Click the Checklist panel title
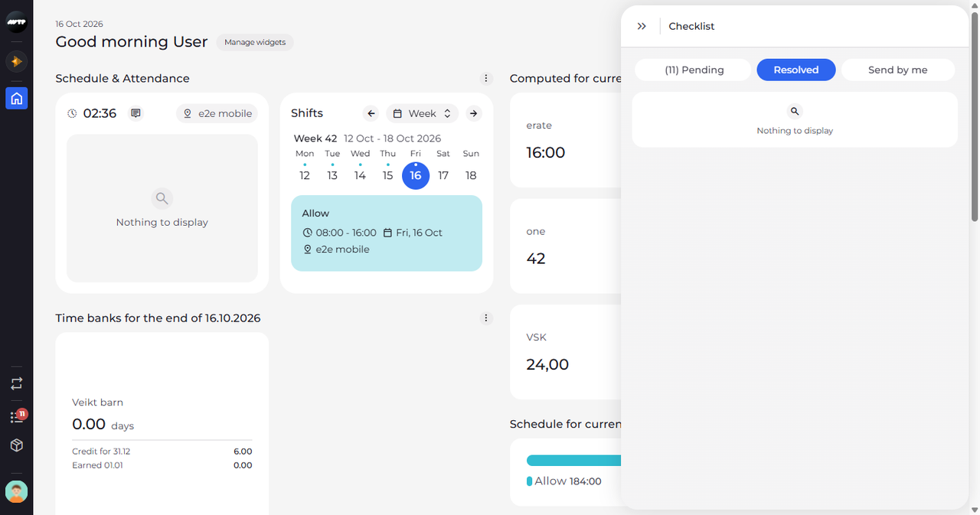Screen dimensions: 980x515 tap(691, 26)
